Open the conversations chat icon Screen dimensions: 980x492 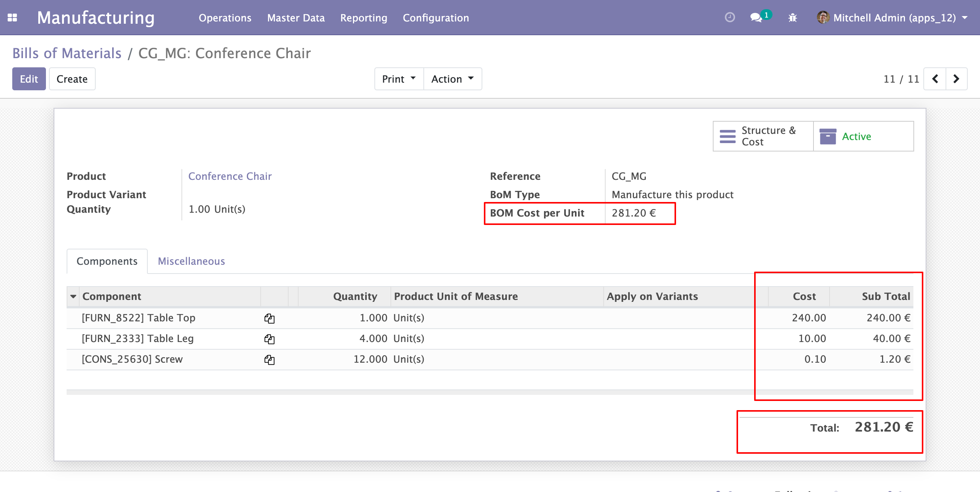click(756, 18)
